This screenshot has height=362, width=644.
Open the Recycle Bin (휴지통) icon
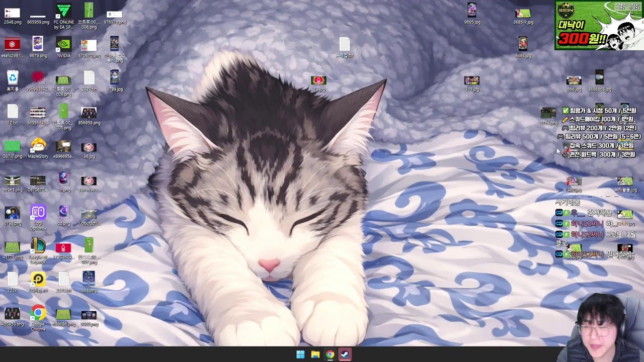(13, 78)
